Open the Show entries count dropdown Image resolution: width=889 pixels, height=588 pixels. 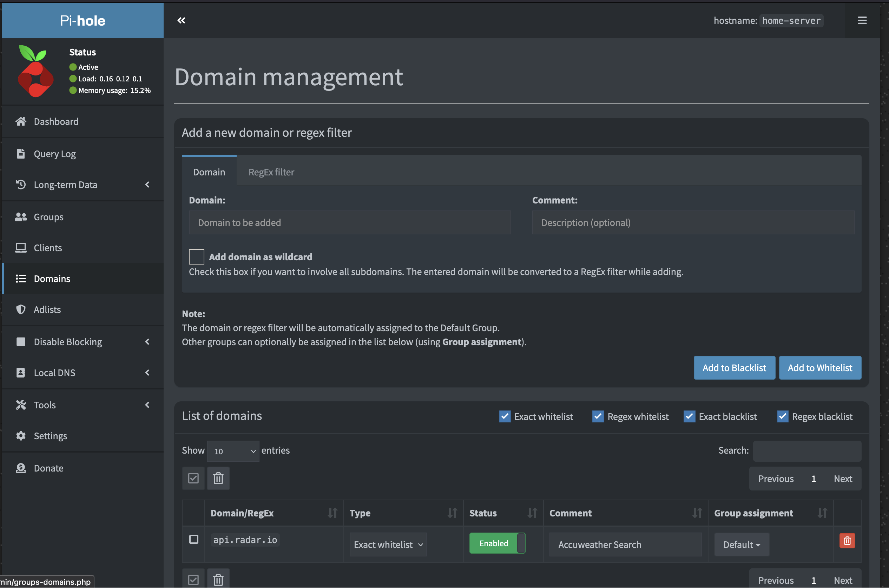click(233, 451)
